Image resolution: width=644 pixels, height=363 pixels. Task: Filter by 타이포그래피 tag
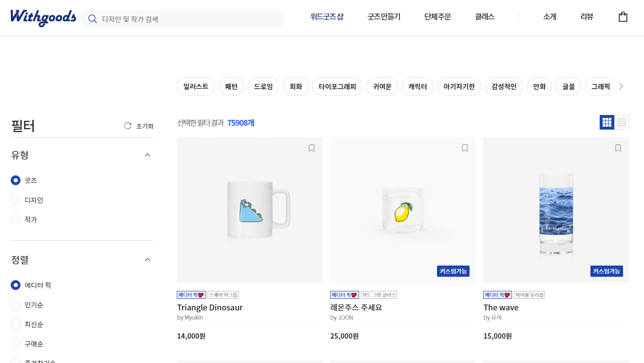point(337,86)
